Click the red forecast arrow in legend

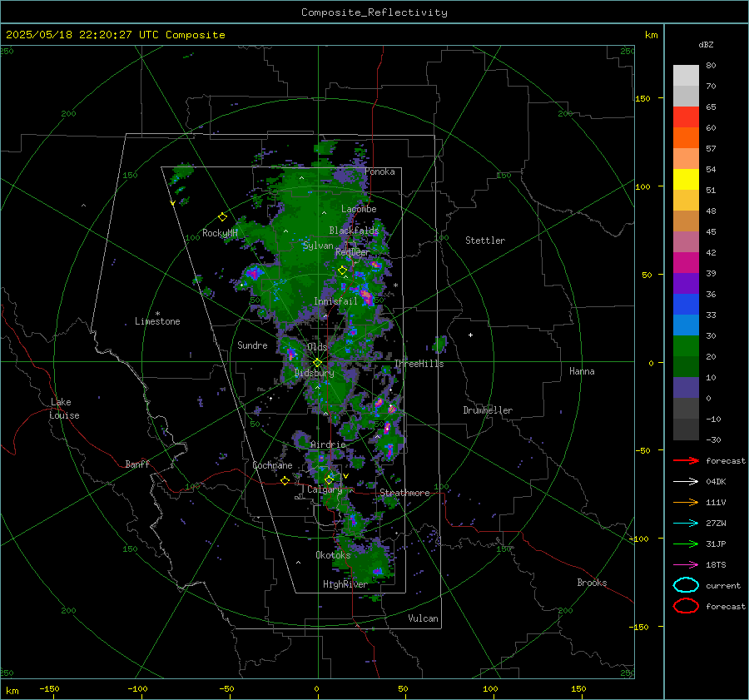pyautogui.click(x=686, y=460)
